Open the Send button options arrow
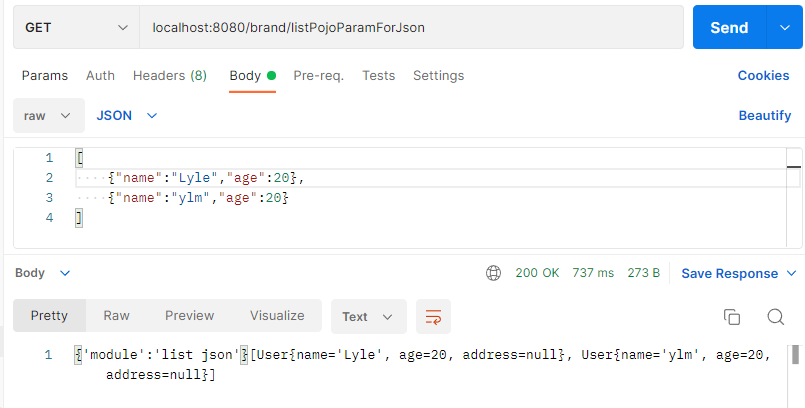Screen dimensions: 805x408 click(784, 27)
